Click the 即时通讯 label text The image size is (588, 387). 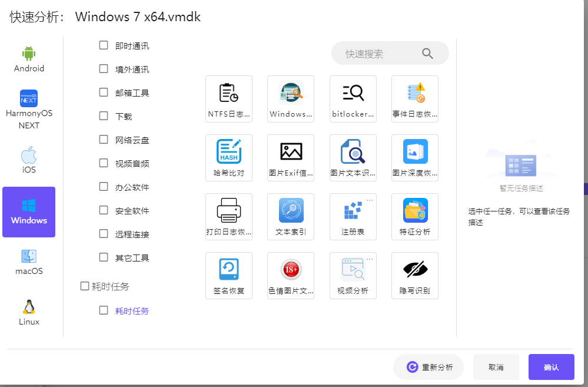[x=132, y=46]
